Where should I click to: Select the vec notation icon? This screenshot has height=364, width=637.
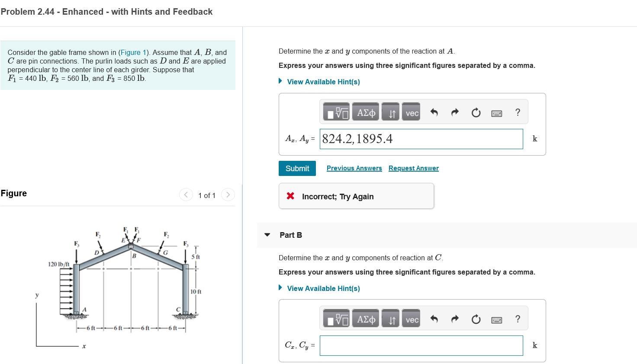pos(411,112)
